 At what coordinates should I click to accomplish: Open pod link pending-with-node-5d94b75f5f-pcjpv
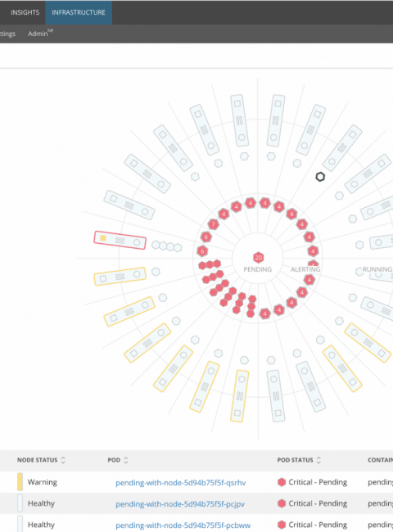pos(180,504)
